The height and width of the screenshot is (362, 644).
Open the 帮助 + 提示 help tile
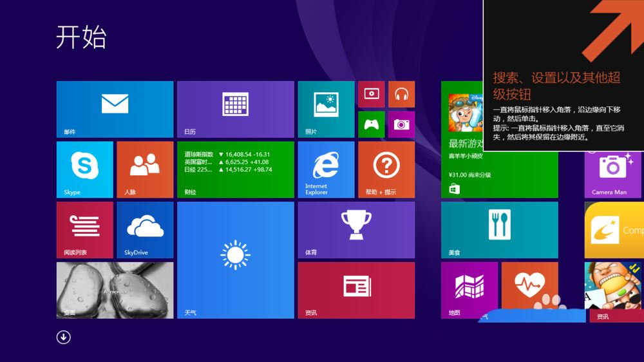(386, 169)
